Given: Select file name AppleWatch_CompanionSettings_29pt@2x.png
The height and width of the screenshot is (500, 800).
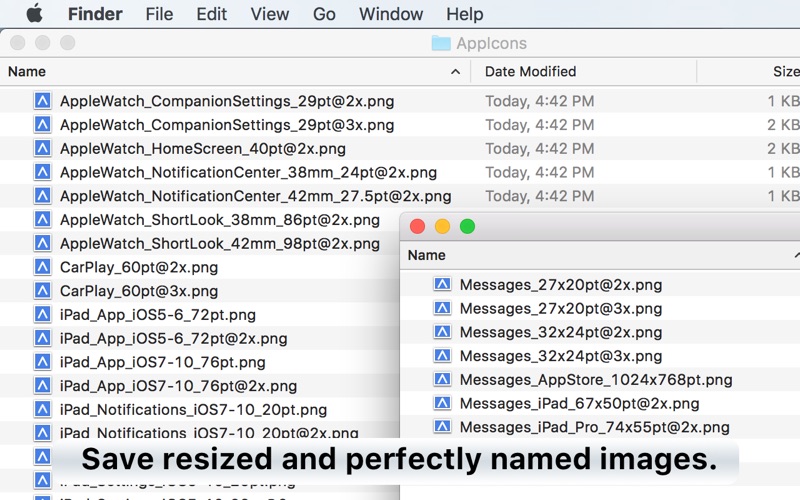Looking at the screenshot, I should coord(227,102).
